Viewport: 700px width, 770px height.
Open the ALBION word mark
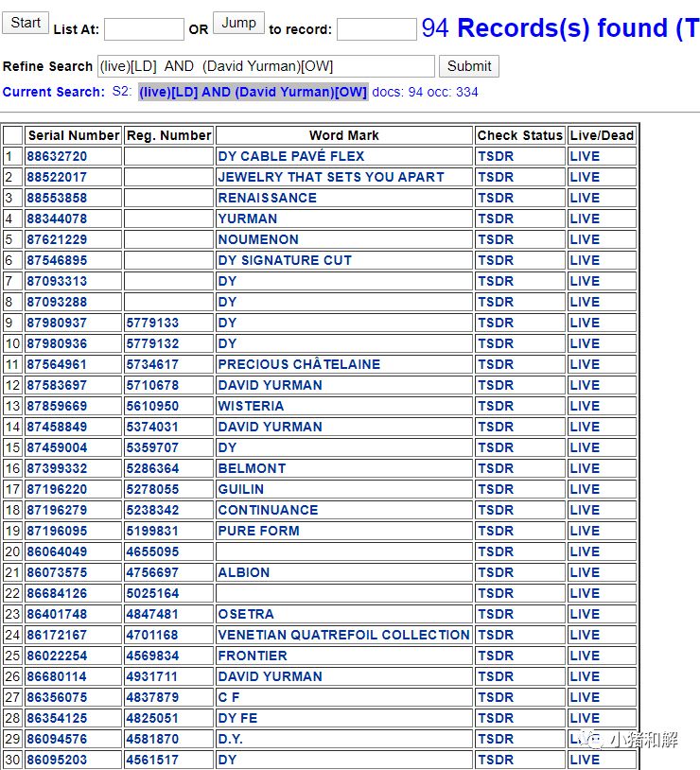click(x=244, y=572)
